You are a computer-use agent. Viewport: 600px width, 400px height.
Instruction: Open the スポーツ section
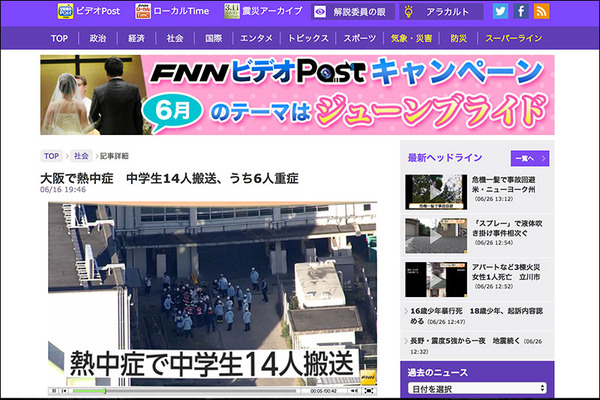tap(360, 38)
